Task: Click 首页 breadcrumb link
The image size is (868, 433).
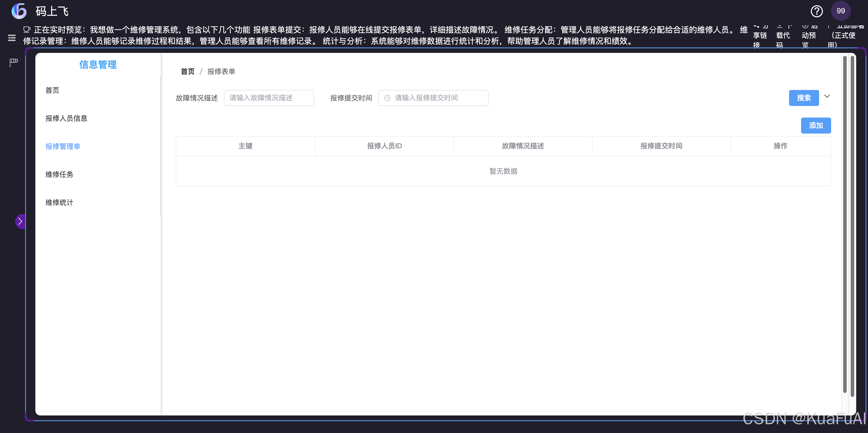Action: [x=187, y=71]
